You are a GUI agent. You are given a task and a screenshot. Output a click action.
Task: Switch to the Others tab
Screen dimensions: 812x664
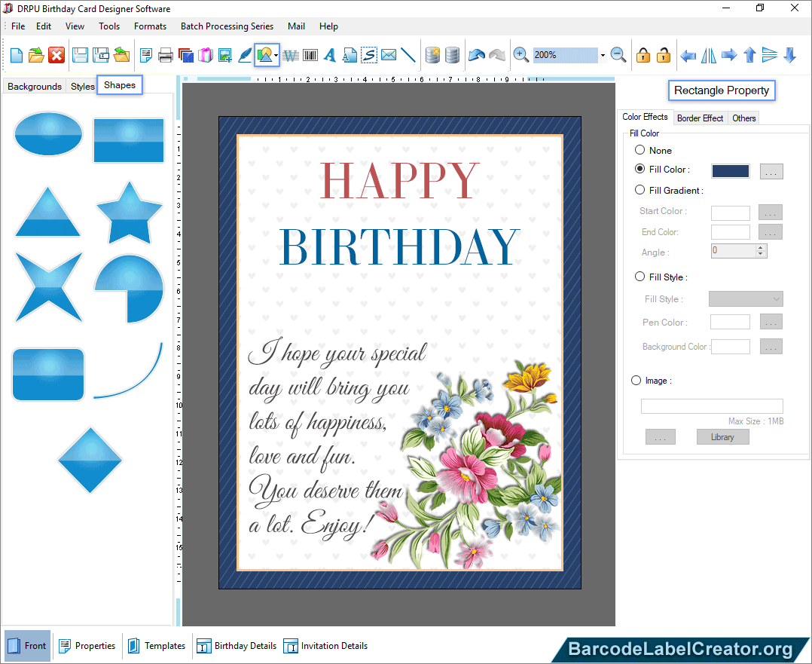(744, 118)
